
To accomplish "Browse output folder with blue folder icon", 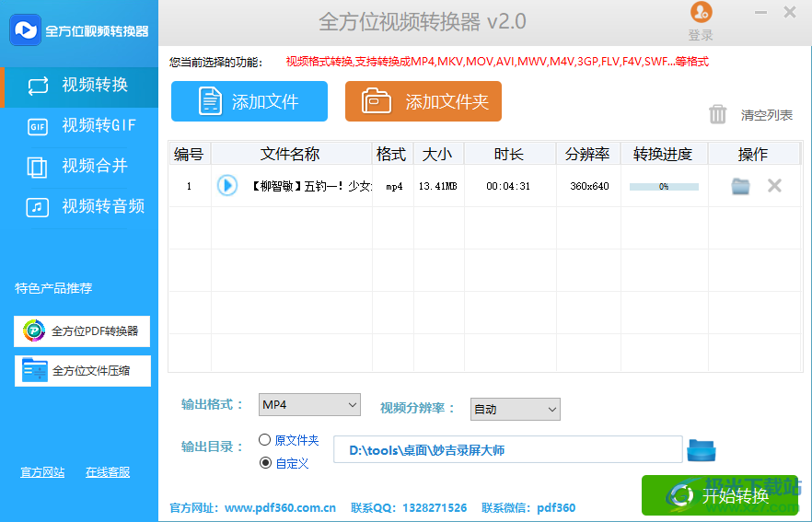I will [702, 450].
